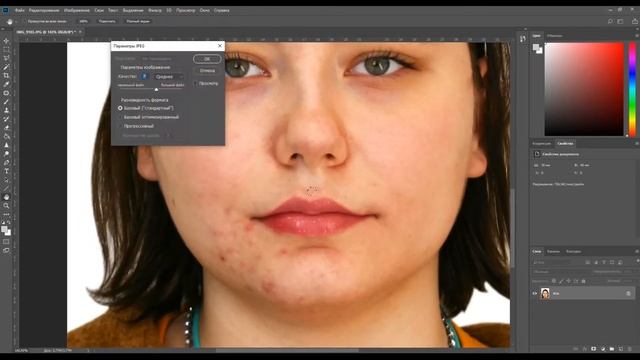Switch to the 'Образцы' tab
The width and height of the screenshot is (640, 360).
555,36
